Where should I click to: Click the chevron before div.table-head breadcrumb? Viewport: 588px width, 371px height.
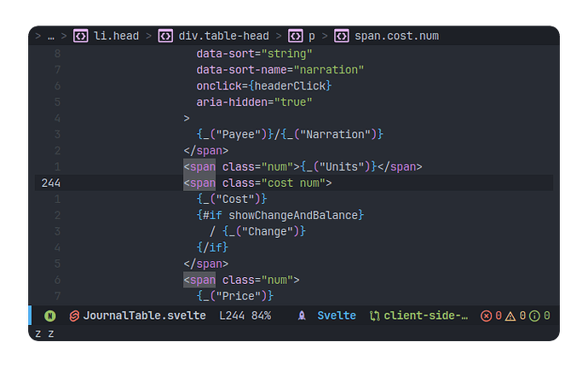pos(147,36)
